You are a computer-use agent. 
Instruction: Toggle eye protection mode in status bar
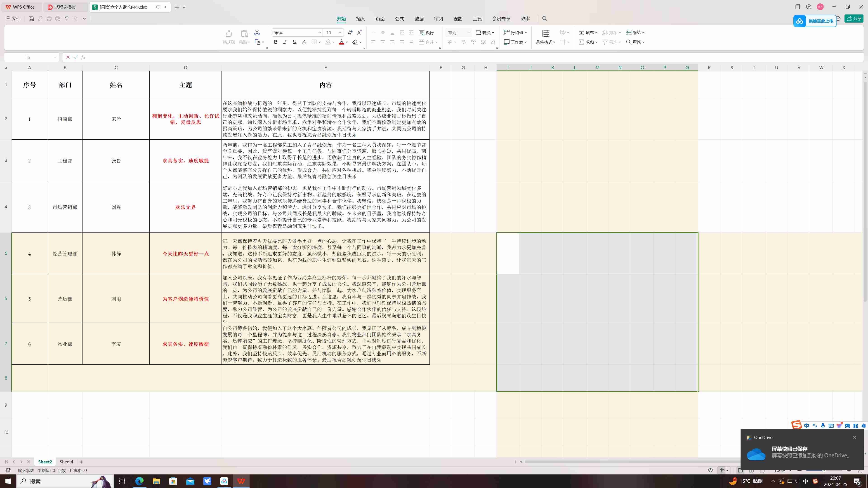click(x=710, y=470)
